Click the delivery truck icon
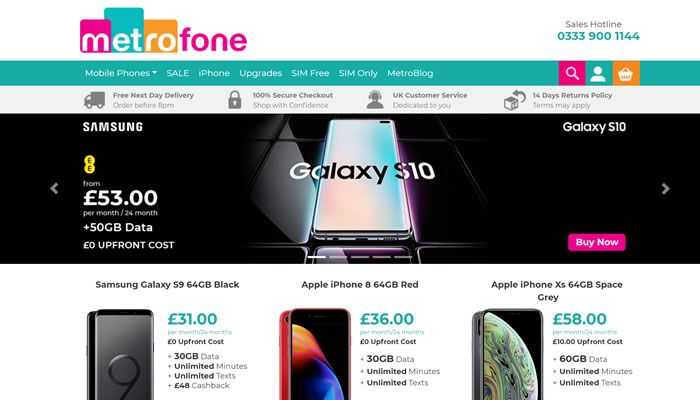 click(94, 100)
